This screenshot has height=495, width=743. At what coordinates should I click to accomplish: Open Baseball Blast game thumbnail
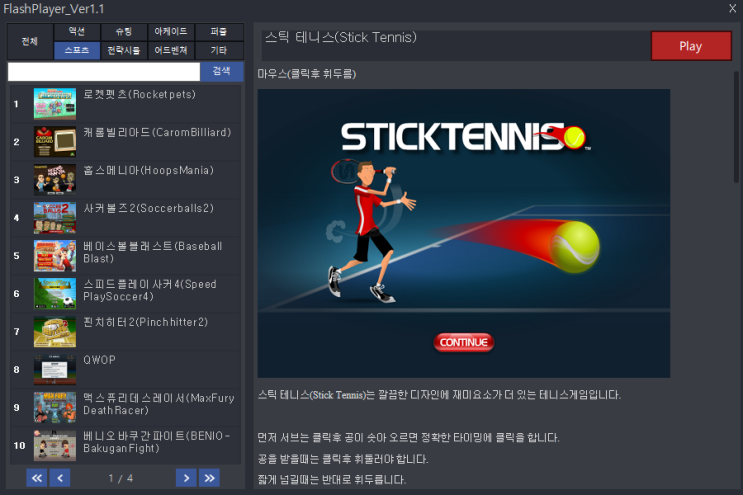click(55, 256)
